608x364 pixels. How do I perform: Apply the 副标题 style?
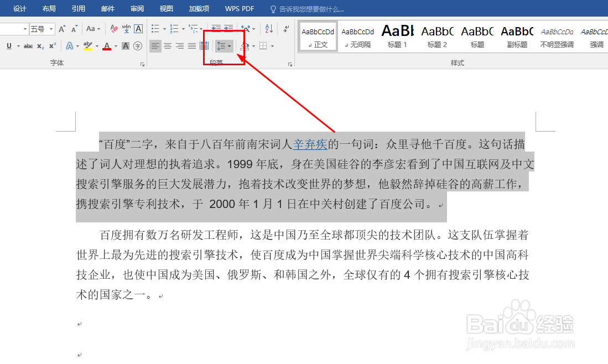(517, 37)
